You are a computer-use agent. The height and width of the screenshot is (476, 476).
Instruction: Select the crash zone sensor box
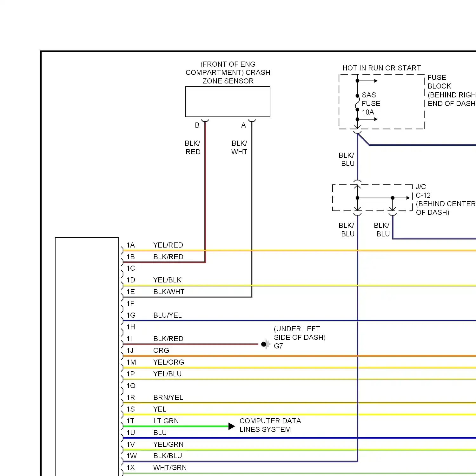click(228, 102)
